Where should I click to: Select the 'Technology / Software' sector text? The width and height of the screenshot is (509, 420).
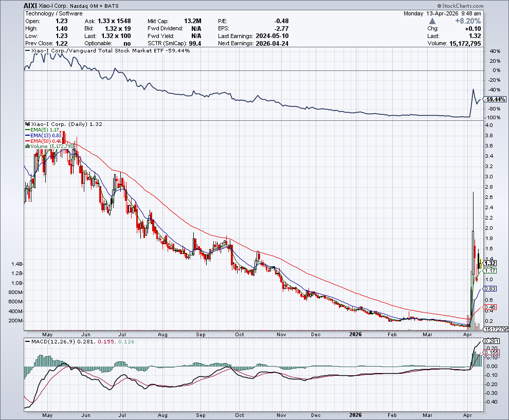point(54,14)
